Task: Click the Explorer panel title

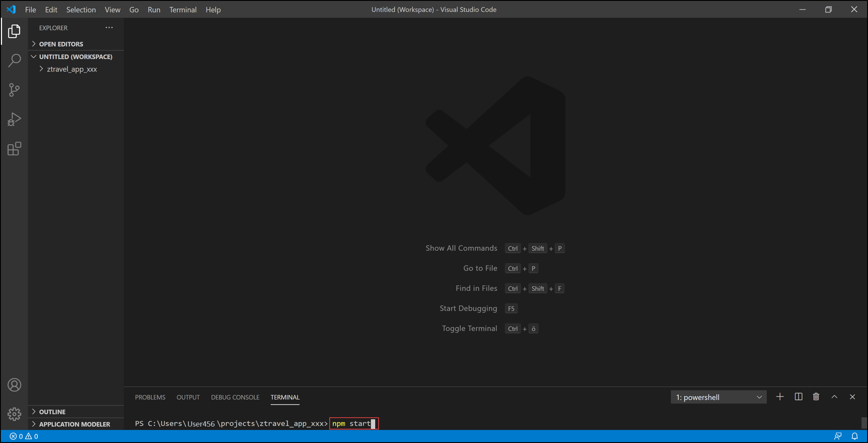Action: click(53, 28)
